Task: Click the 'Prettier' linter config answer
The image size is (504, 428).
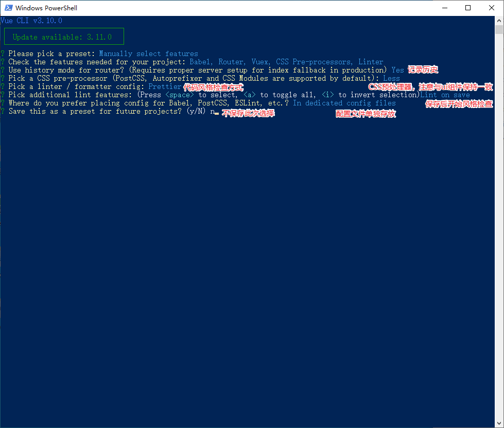Action: (165, 86)
